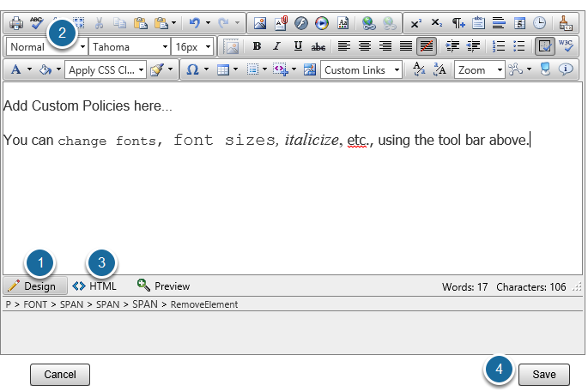Image resolution: width=588 pixels, height=391 pixels.
Task: Insert a new paragraph with pilcrow icon
Action: coord(458,23)
